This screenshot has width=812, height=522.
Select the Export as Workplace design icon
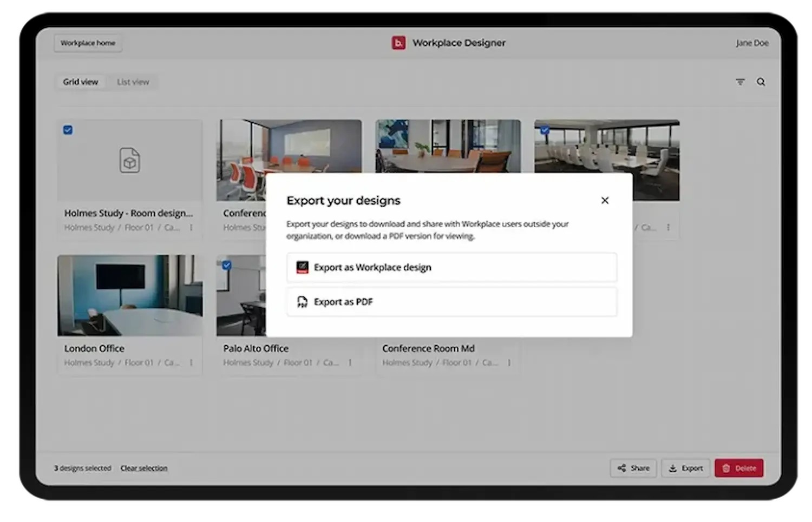coord(302,267)
